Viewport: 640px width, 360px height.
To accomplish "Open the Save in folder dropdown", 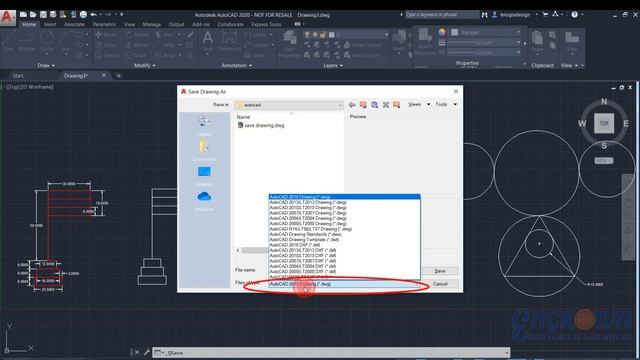I will (289, 105).
